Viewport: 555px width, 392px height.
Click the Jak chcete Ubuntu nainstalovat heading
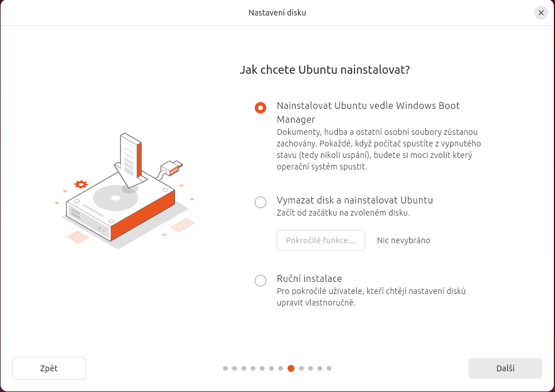point(324,70)
